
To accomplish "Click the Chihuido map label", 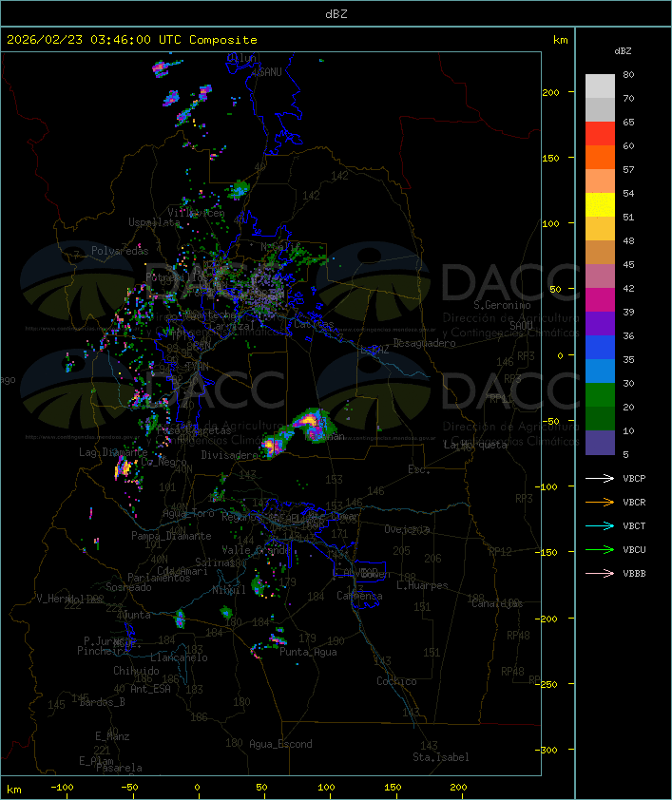I will click(x=136, y=671).
